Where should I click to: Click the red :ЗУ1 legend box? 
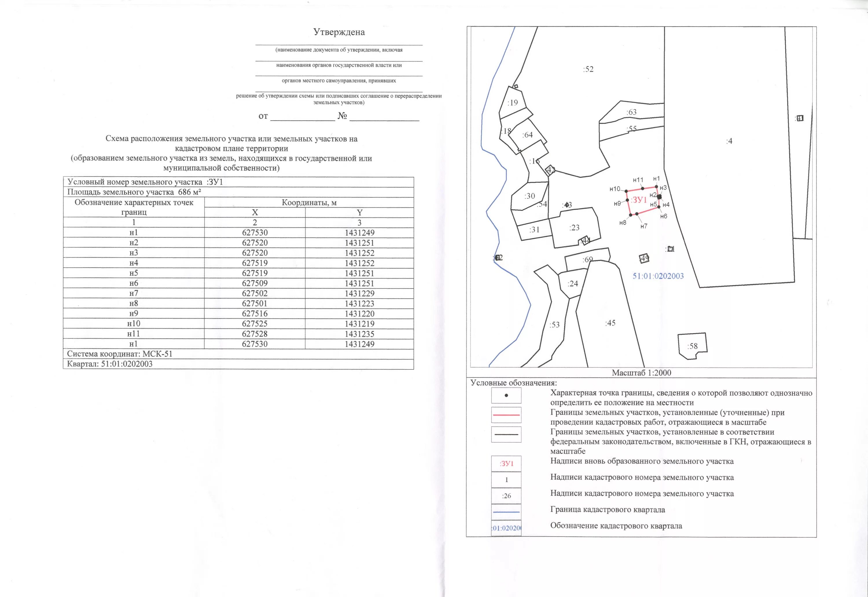coord(506,463)
